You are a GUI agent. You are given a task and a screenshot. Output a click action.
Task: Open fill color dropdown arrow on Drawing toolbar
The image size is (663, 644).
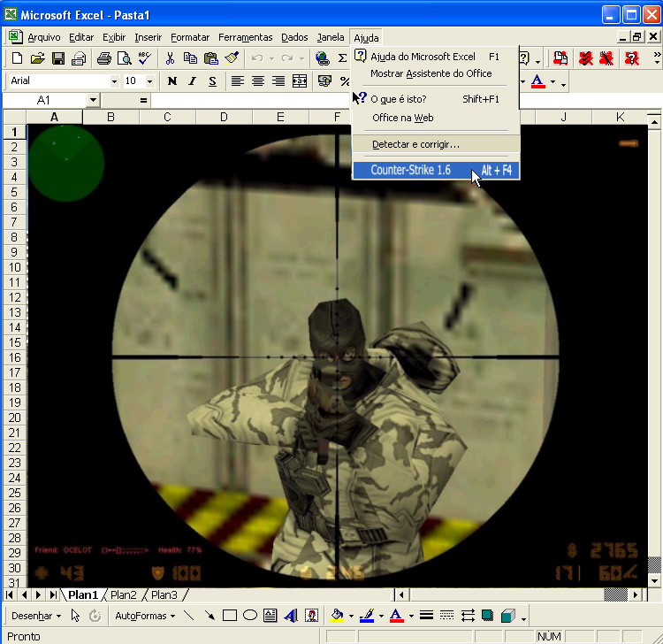351,616
